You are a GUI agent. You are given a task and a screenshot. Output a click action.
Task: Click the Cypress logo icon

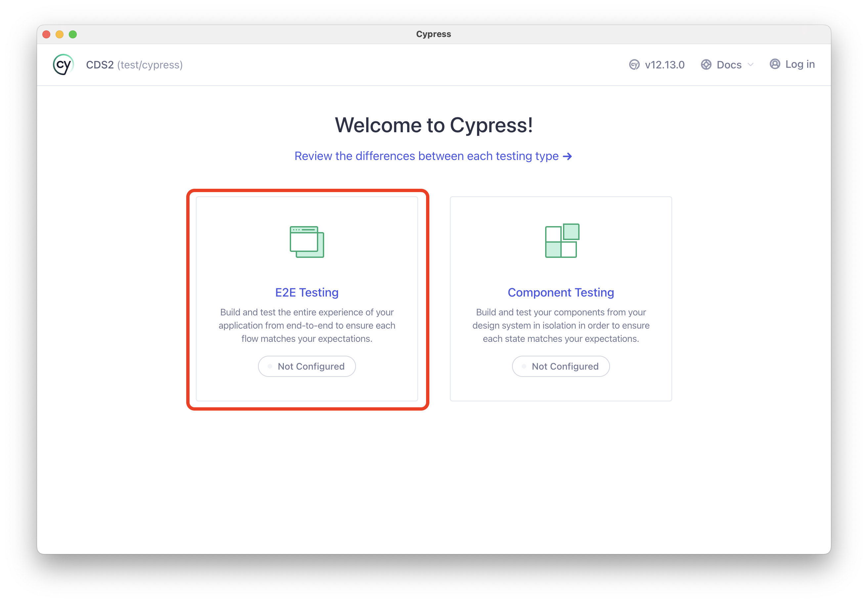coord(63,64)
